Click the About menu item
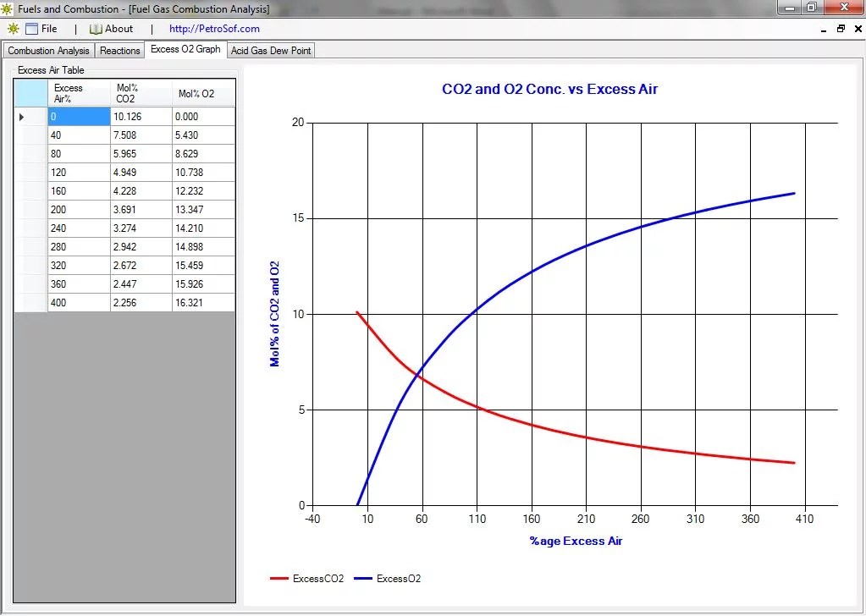This screenshot has width=866, height=616. [117, 28]
